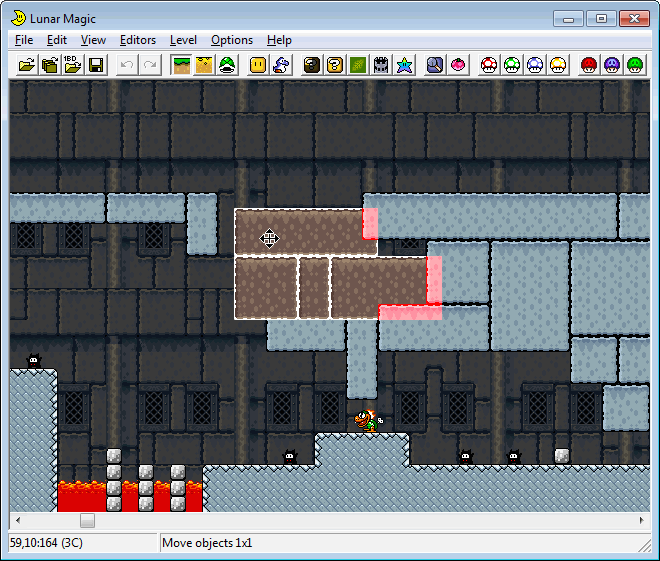
Task: Click the magnifying glass toolbar icon
Action: coord(435,65)
